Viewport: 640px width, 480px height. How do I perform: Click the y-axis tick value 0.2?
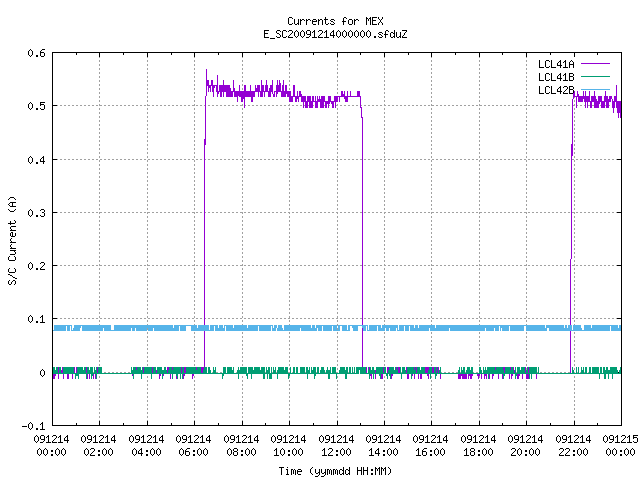tap(37, 266)
